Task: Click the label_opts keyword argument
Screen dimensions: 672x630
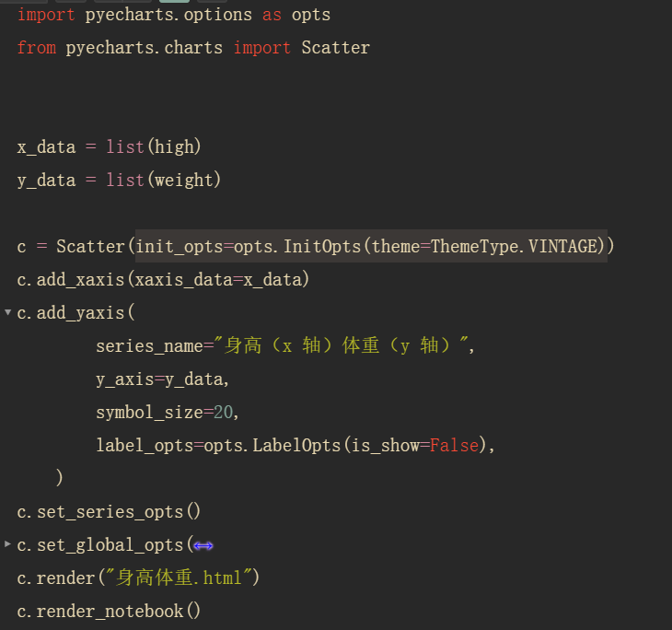Action: click(145, 445)
